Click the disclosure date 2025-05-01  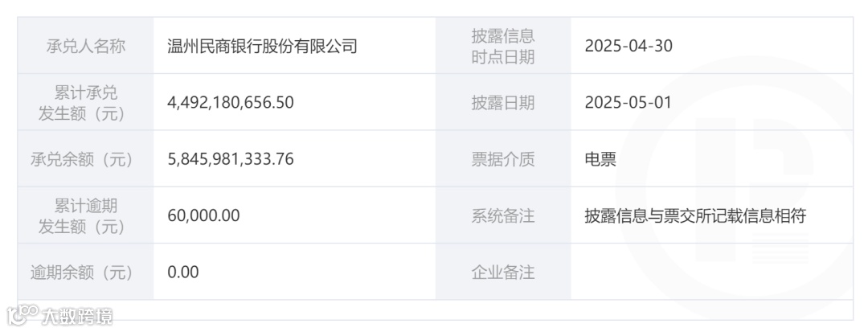(x=628, y=103)
